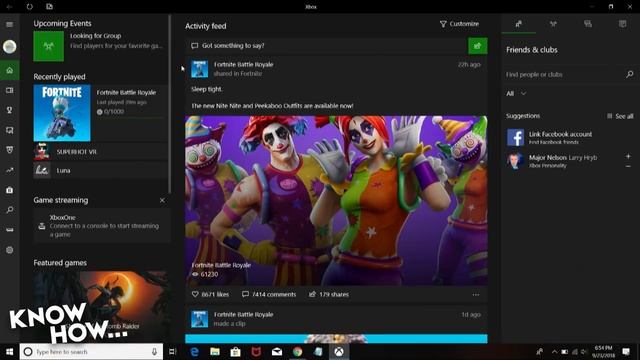Open File Explorer from the taskbar
The height and width of the screenshot is (360, 640).
pos(215,352)
